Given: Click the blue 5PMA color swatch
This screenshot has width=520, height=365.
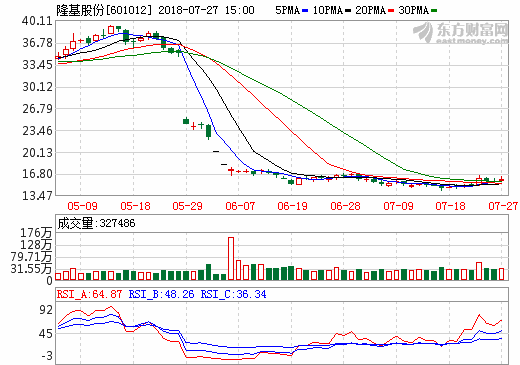Looking at the screenshot, I should [305, 11].
